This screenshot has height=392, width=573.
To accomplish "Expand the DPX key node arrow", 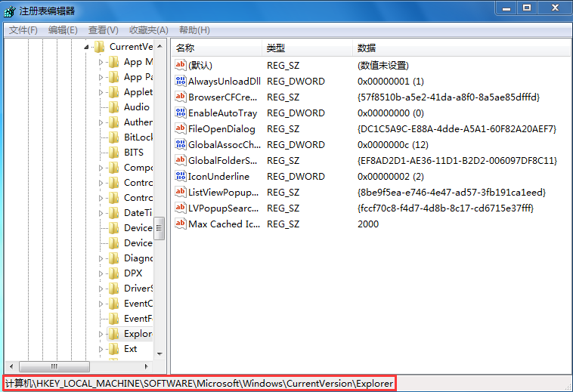I will [x=101, y=273].
